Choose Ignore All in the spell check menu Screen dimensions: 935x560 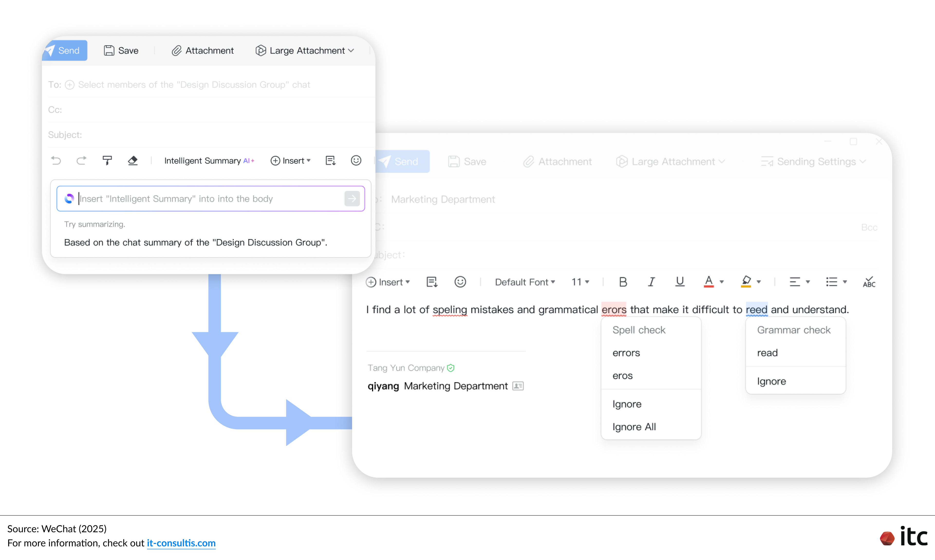point(634,427)
